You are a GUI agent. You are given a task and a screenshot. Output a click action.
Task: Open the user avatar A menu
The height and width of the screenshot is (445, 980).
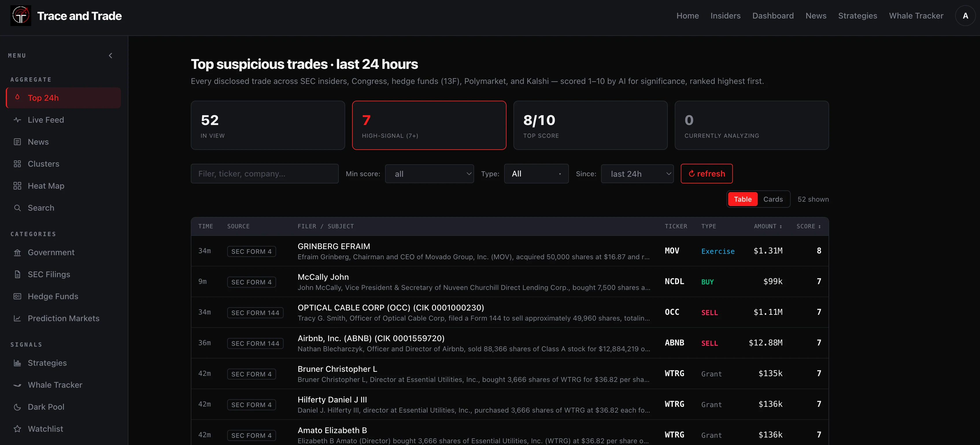(x=965, y=16)
